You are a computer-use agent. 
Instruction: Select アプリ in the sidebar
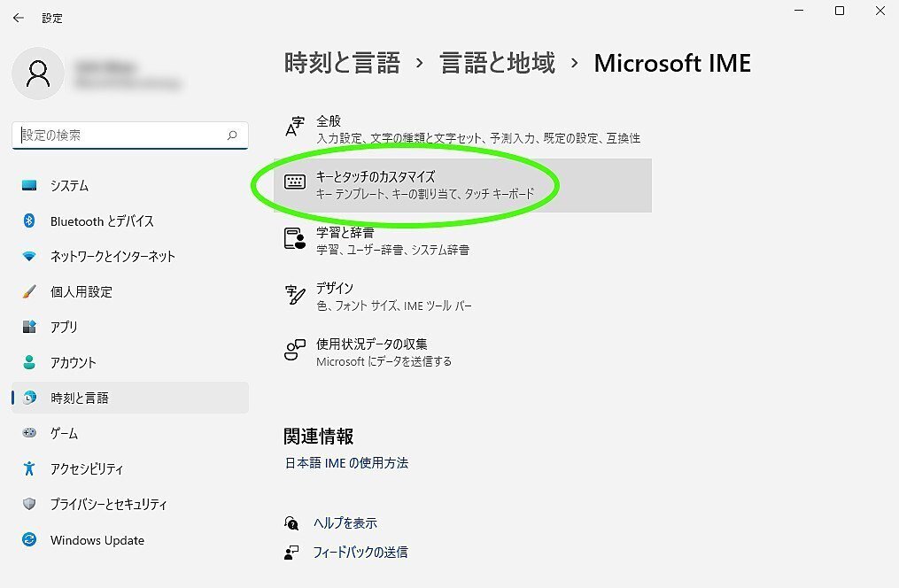(130, 327)
